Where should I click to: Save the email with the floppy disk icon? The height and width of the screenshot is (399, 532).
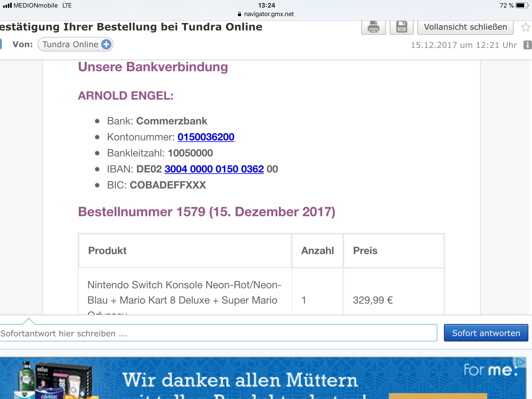point(402,27)
